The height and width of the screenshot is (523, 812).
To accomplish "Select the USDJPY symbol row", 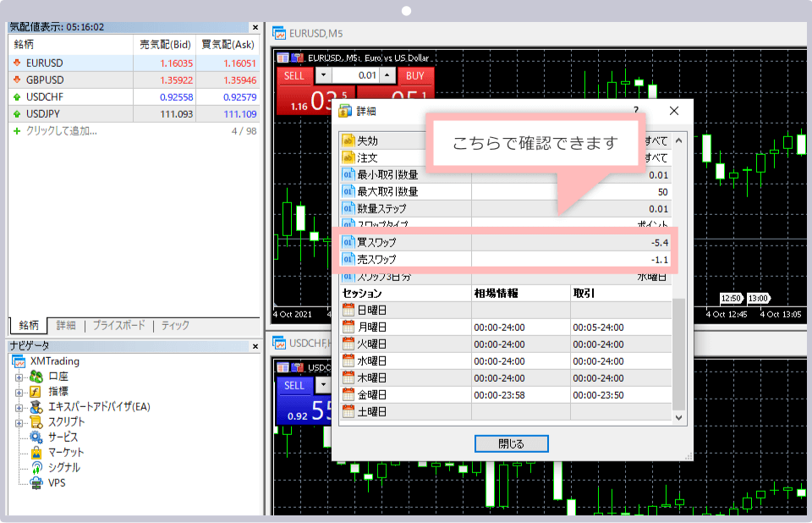I will (45, 113).
